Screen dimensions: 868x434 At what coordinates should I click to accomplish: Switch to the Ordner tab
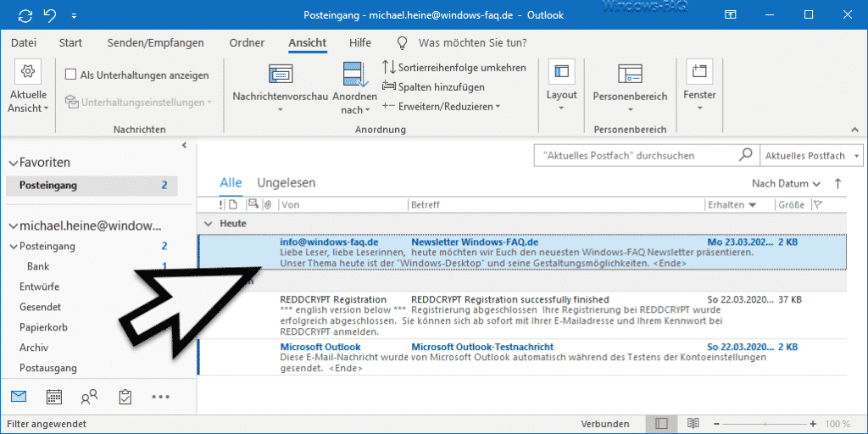[247, 42]
